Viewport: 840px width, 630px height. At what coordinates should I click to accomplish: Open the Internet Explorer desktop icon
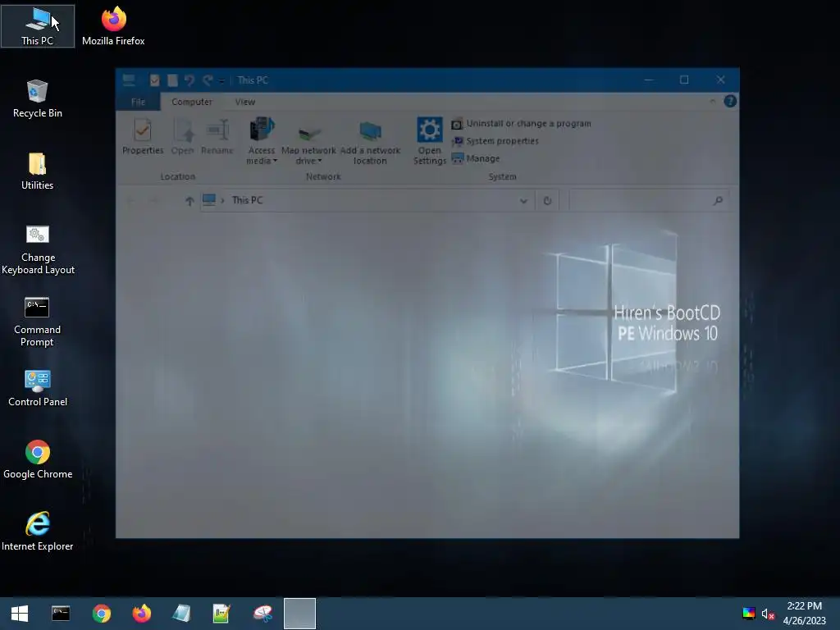click(x=38, y=532)
